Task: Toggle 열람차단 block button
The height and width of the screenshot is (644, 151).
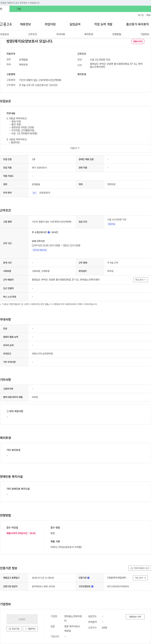Action: 30,629
